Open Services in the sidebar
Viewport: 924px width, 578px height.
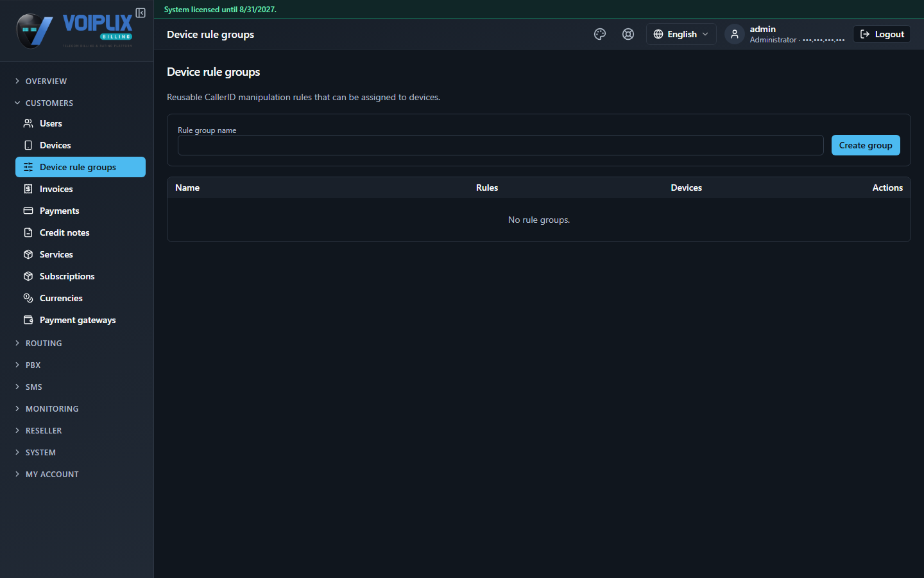tap(80, 254)
